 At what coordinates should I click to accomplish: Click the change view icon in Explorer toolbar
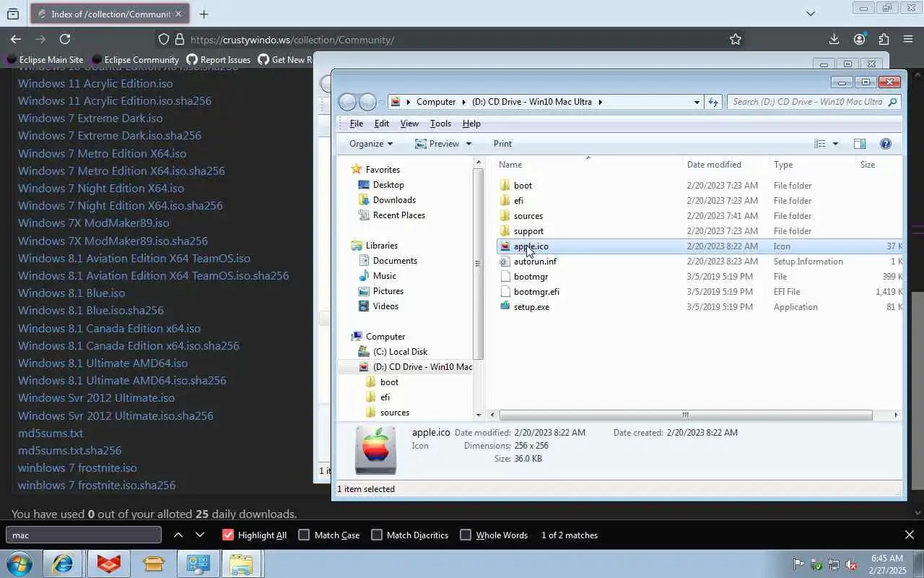[820, 144]
